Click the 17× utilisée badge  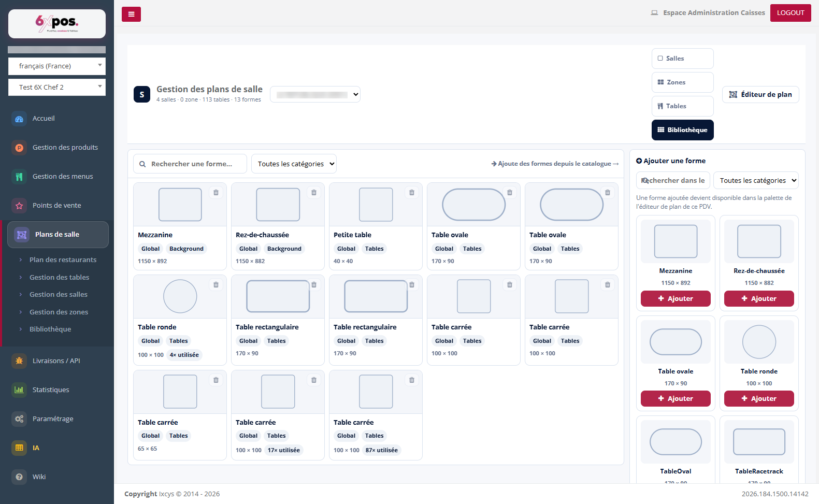click(284, 451)
